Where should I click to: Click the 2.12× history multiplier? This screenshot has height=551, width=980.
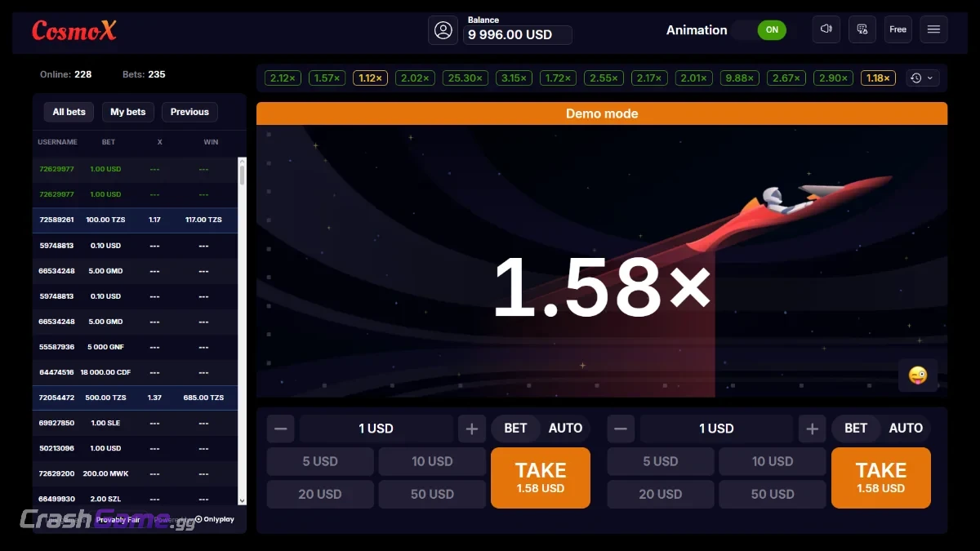(283, 78)
